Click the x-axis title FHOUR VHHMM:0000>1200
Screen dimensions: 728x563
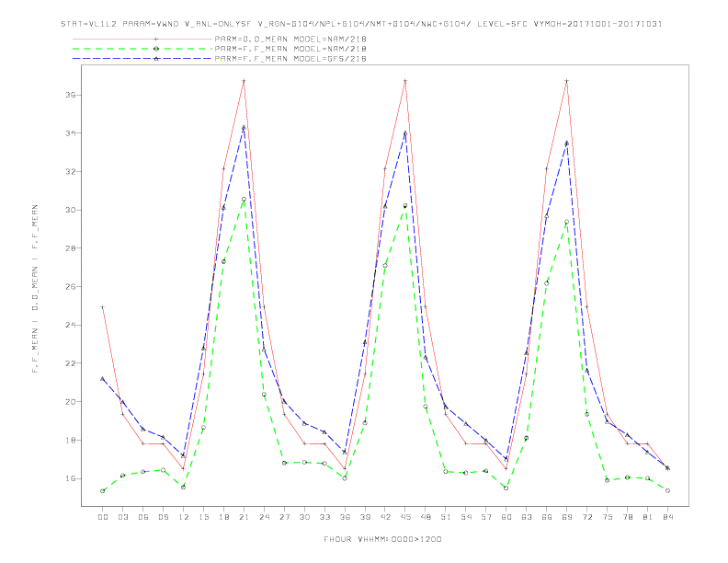pos(382,539)
